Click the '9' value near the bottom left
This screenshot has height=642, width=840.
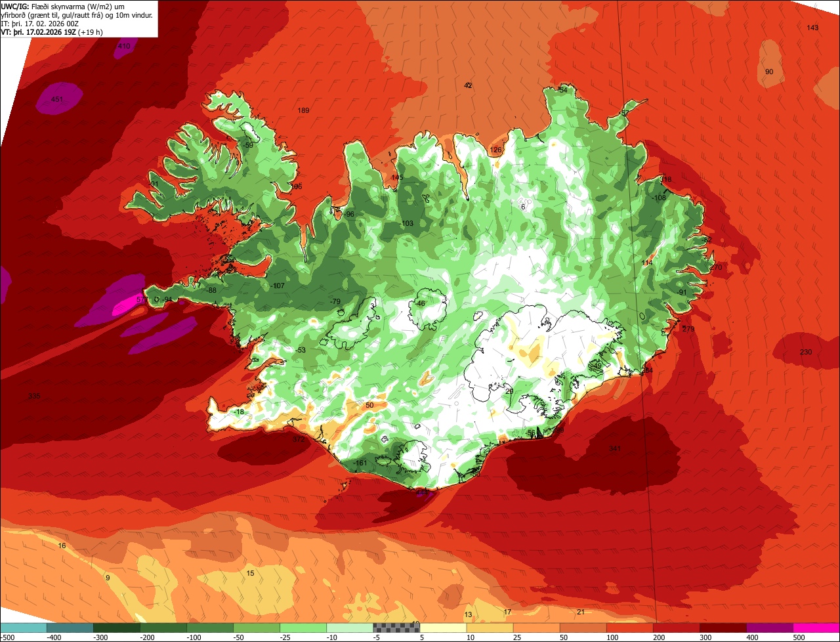108,578
